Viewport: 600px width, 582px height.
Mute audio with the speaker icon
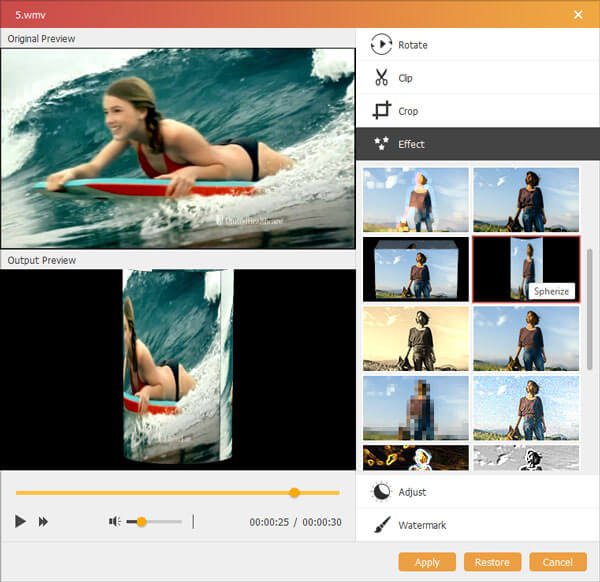pyautogui.click(x=115, y=521)
